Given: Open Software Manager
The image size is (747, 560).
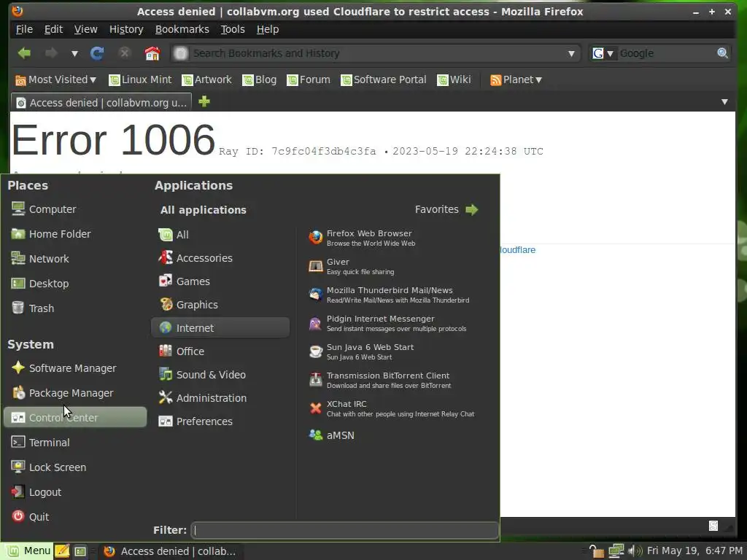Looking at the screenshot, I should [x=75, y=368].
